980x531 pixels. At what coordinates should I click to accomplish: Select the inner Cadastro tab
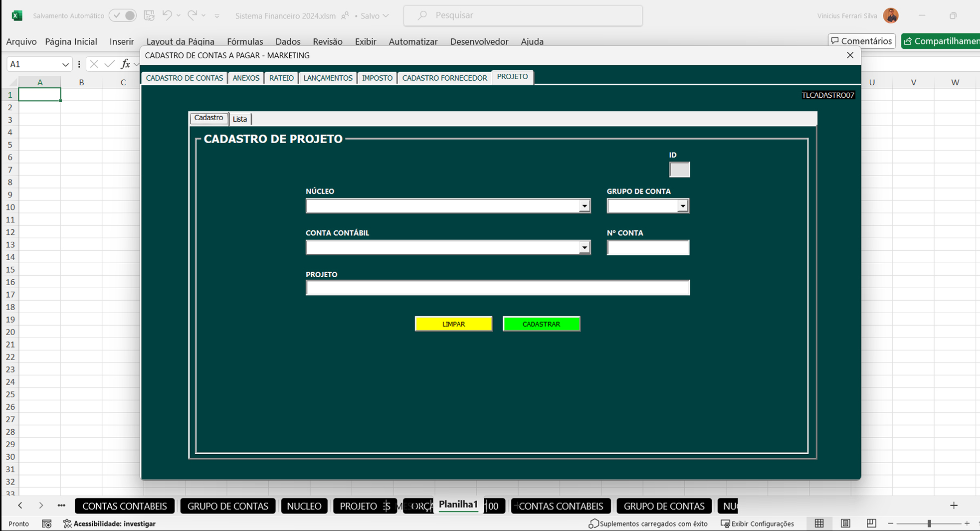click(x=208, y=118)
